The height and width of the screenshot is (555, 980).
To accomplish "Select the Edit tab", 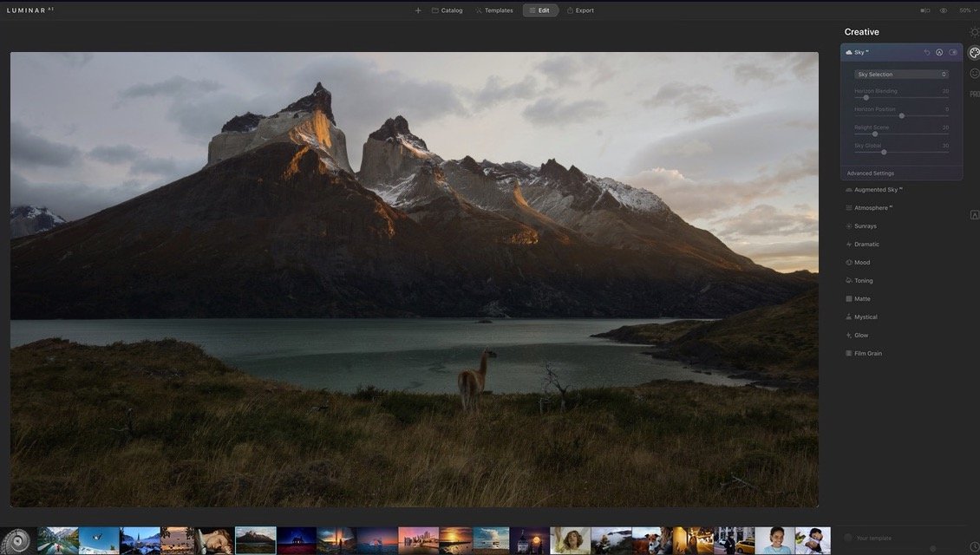I will point(540,10).
